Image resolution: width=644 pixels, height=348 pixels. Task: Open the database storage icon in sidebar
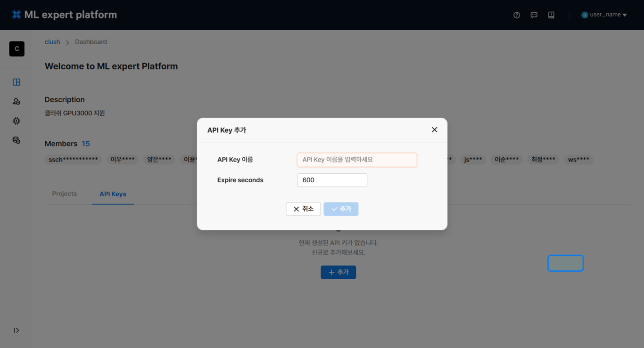tap(17, 140)
